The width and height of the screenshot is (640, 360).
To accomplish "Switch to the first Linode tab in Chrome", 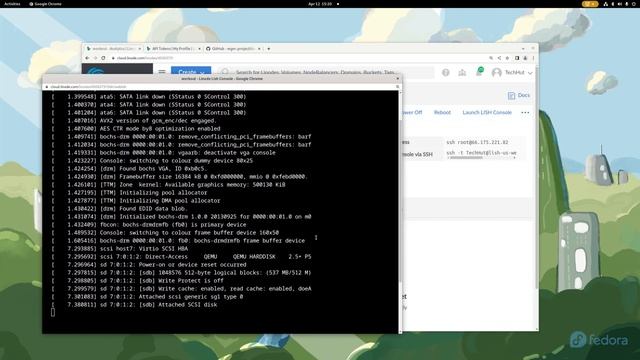I will [x=113, y=49].
